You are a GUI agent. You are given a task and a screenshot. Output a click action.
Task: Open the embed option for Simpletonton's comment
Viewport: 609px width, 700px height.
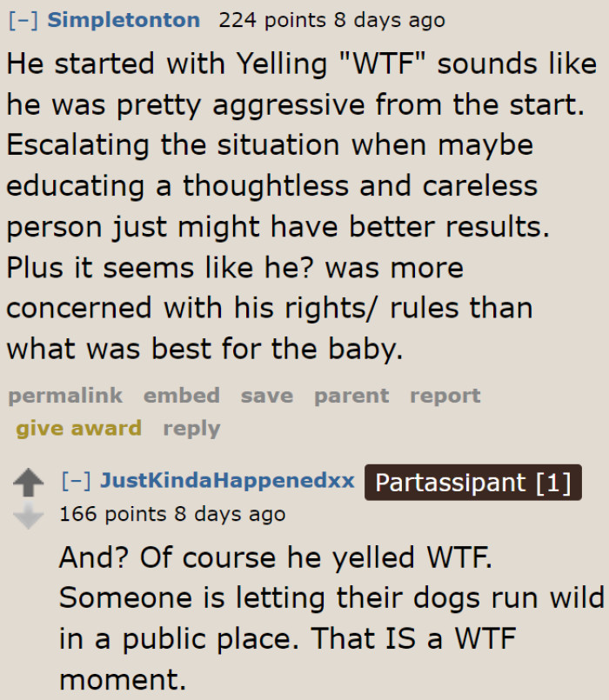point(181,396)
